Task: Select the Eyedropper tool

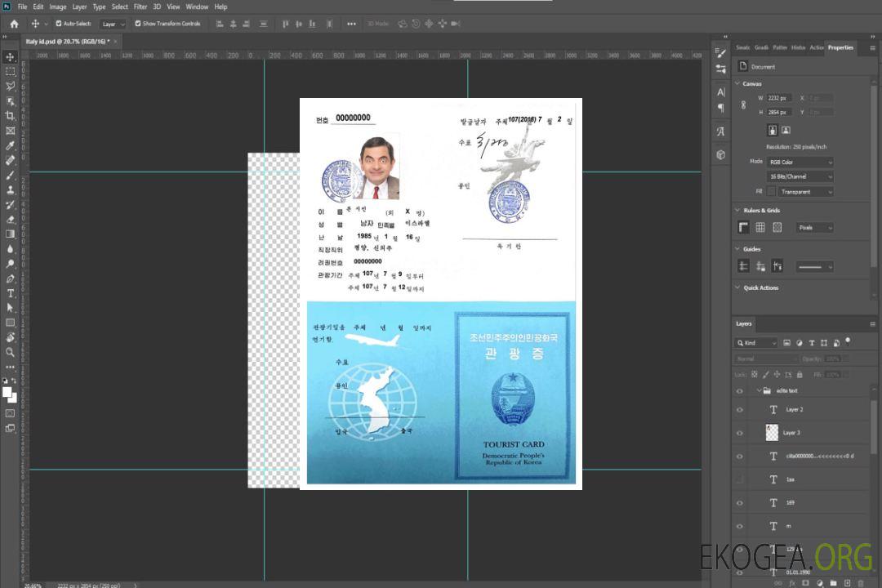Action: pos(11,145)
